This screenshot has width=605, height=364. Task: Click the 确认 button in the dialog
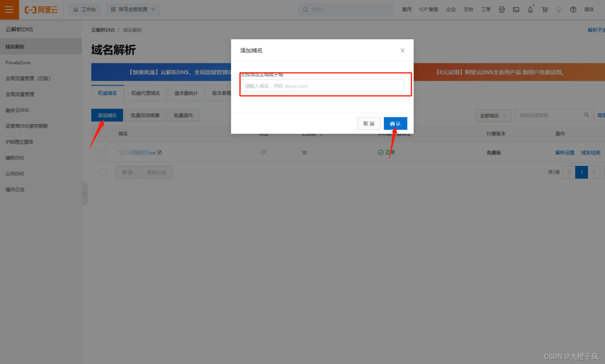pos(396,123)
